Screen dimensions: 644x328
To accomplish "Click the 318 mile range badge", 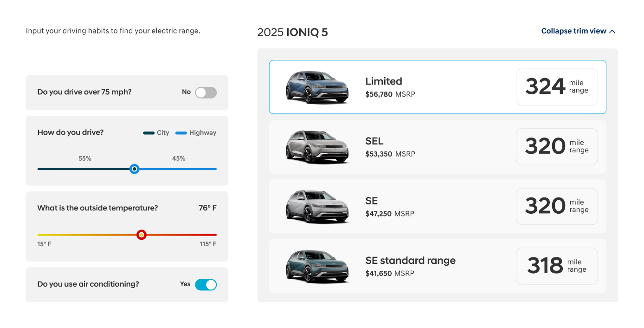I will pyautogui.click(x=556, y=266).
